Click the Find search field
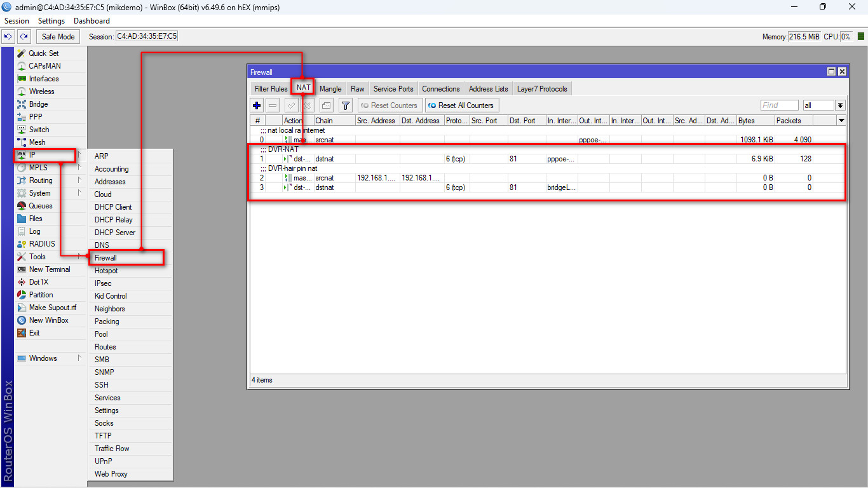The image size is (868, 488). [779, 105]
